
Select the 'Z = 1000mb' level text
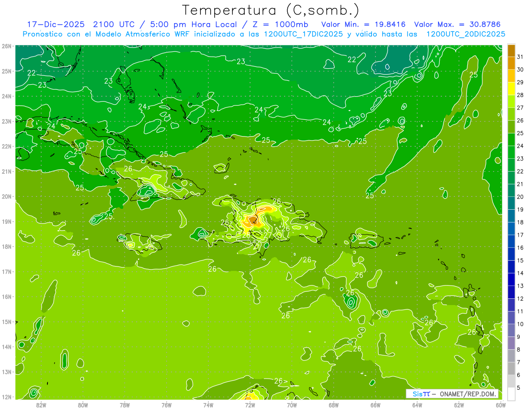278,24
